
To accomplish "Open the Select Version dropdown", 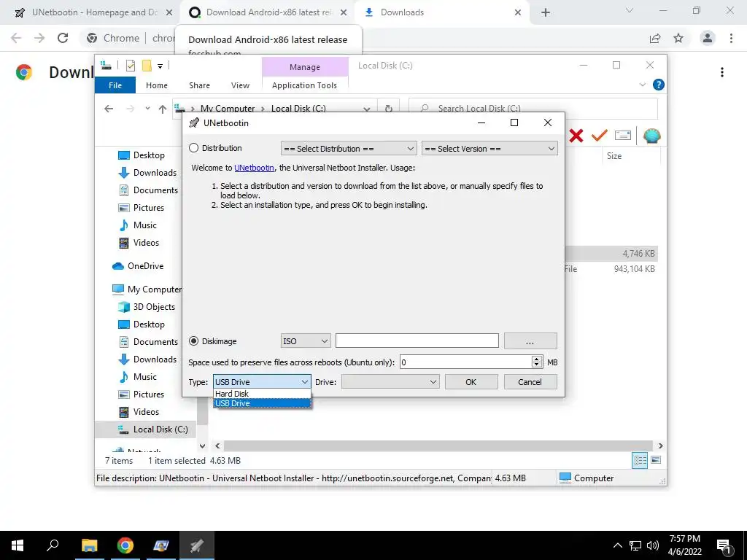I will tap(489, 149).
